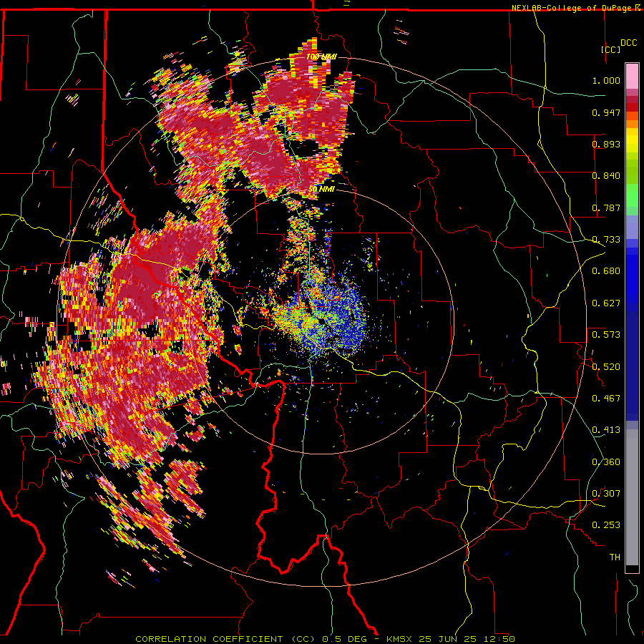Click the 0.680 value on color scale
This screenshot has width=644, height=644.
tap(606, 271)
